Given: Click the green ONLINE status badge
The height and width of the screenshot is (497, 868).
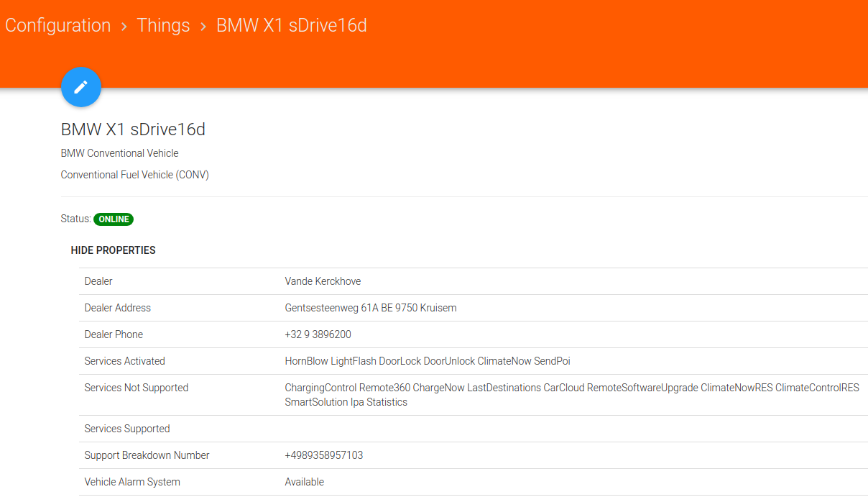Looking at the screenshot, I should pyautogui.click(x=114, y=219).
